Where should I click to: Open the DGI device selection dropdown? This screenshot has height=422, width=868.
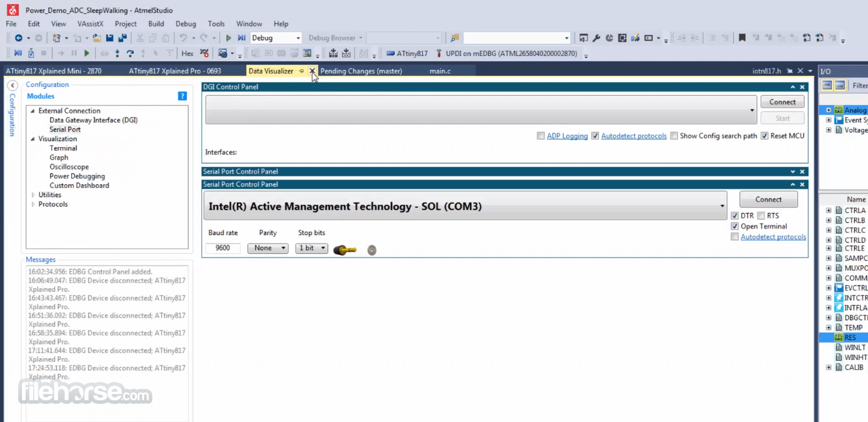click(x=481, y=110)
